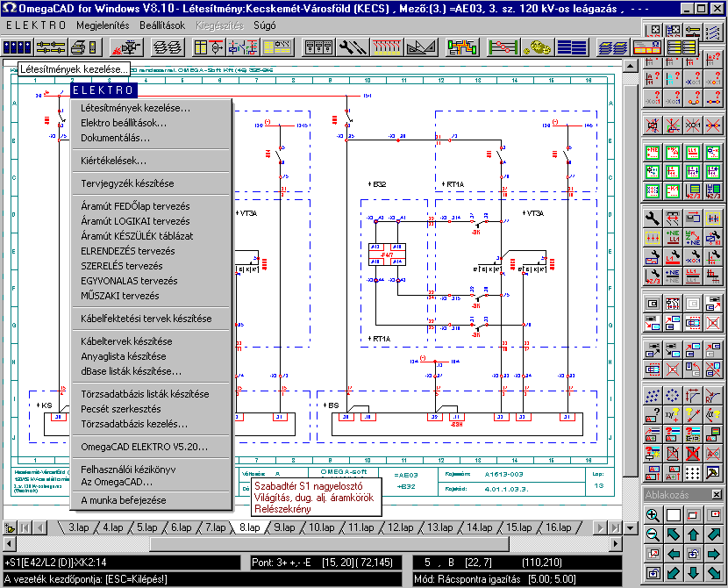Click the yellow gears toolbar icon
The width and height of the screenshot is (728, 588).
click(x=536, y=47)
